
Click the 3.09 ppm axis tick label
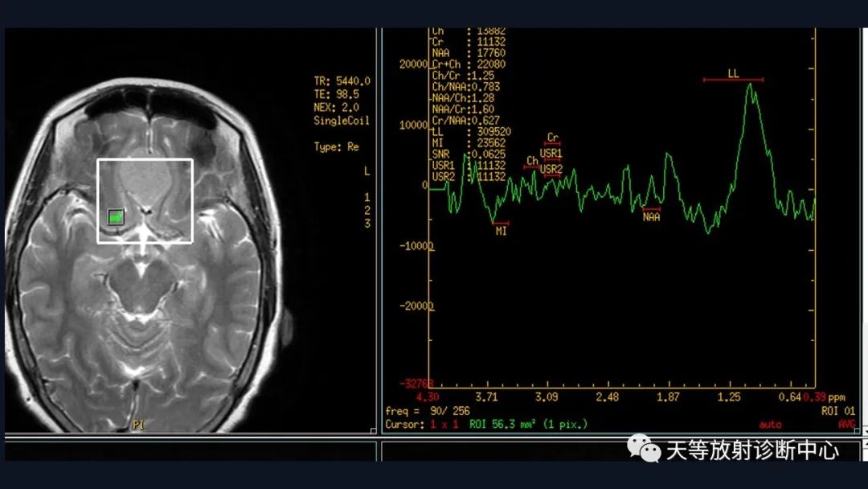tap(547, 397)
